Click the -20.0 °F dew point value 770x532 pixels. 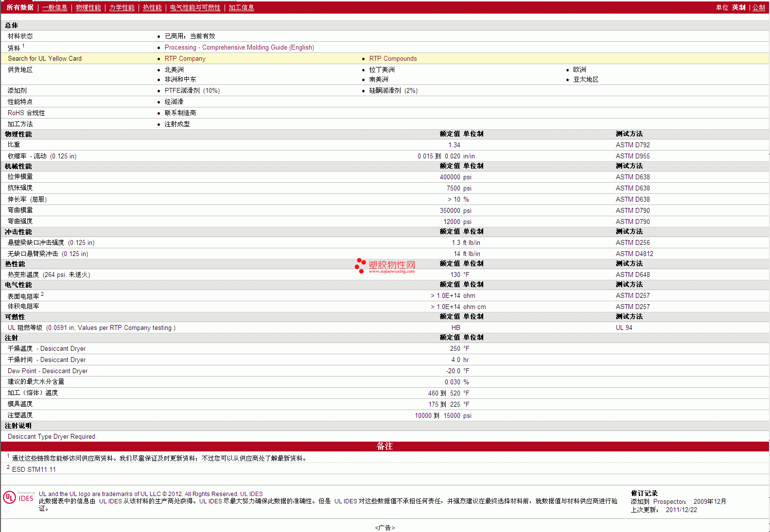[x=458, y=371]
